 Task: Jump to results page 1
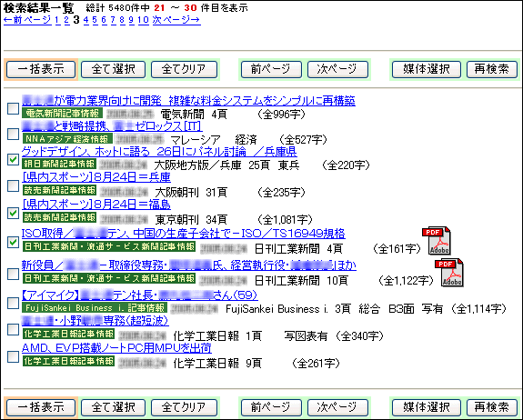pyautogui.click(x=57, y=20)
